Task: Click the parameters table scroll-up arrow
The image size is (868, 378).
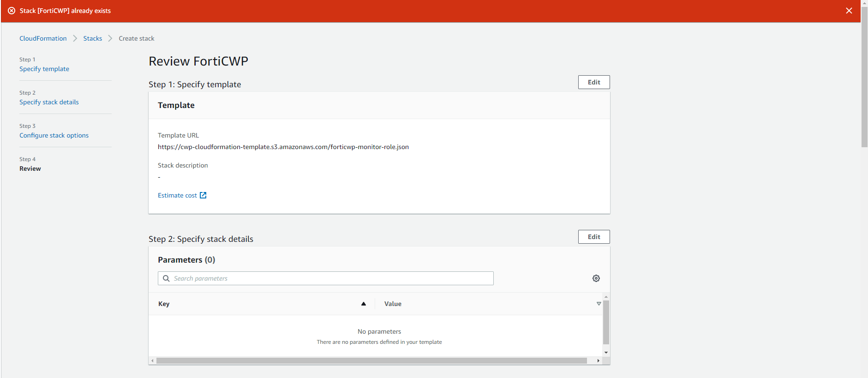Action: [606, 296]
